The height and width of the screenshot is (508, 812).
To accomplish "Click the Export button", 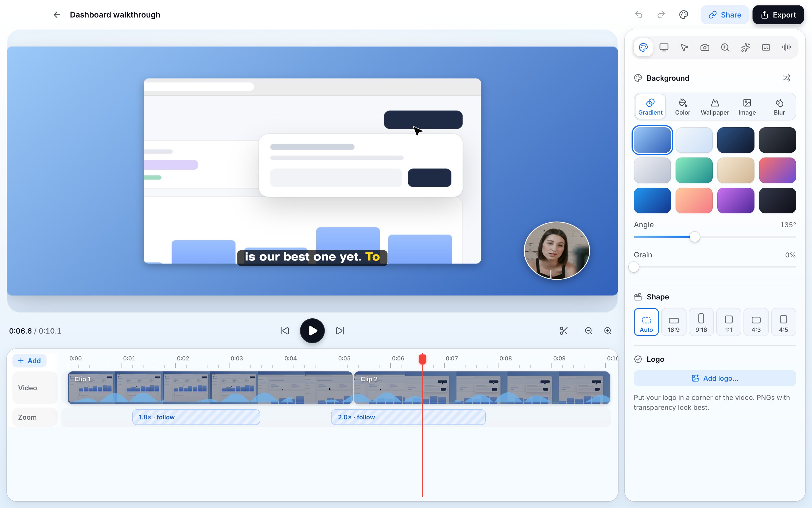I will [778, 15].
